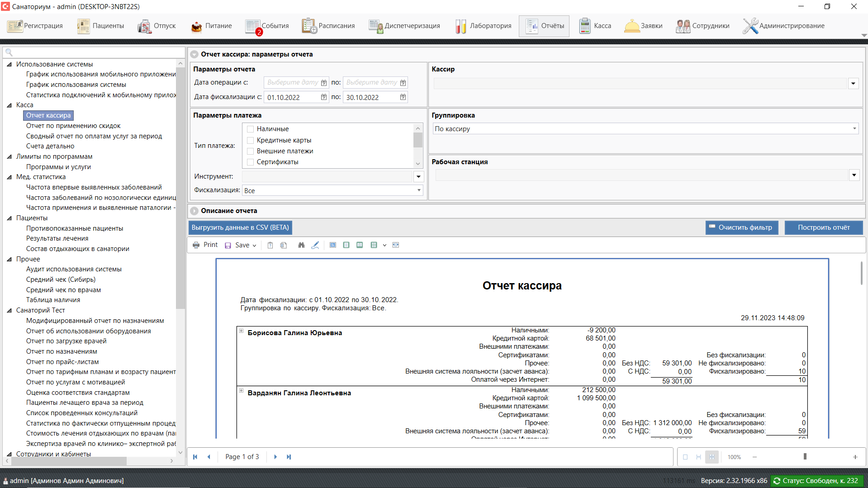Click the Построить отчёт button
Image resolution: width=868 pixels, height=488 pixels.
pos(823,227)
